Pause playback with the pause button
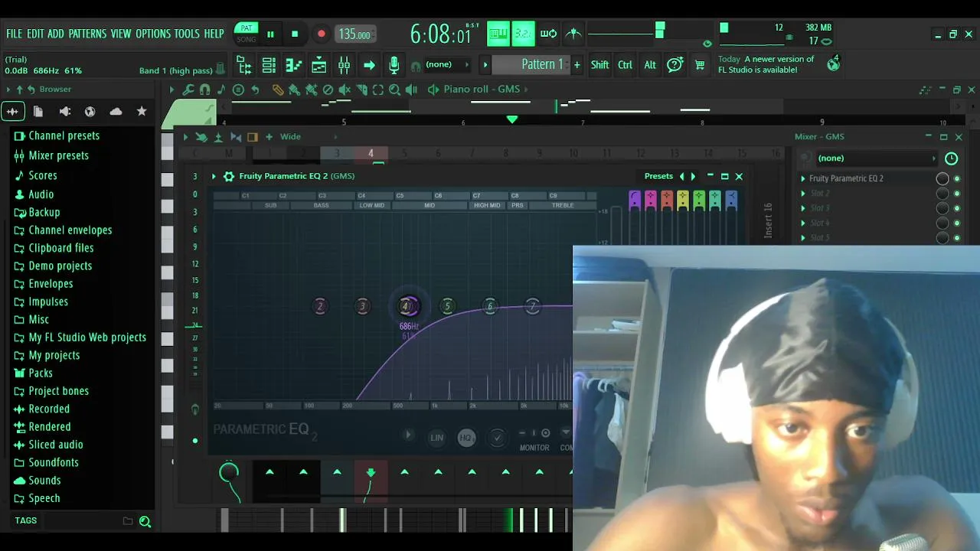This screenshot has width=980, height=551. click(x=270, y=34)
